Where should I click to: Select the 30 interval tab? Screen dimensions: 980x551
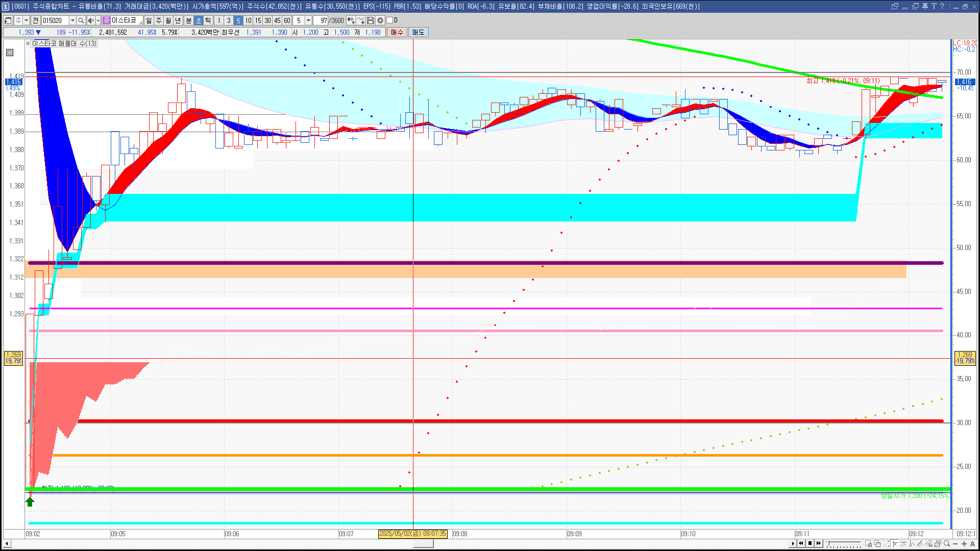tap(267, 20)
